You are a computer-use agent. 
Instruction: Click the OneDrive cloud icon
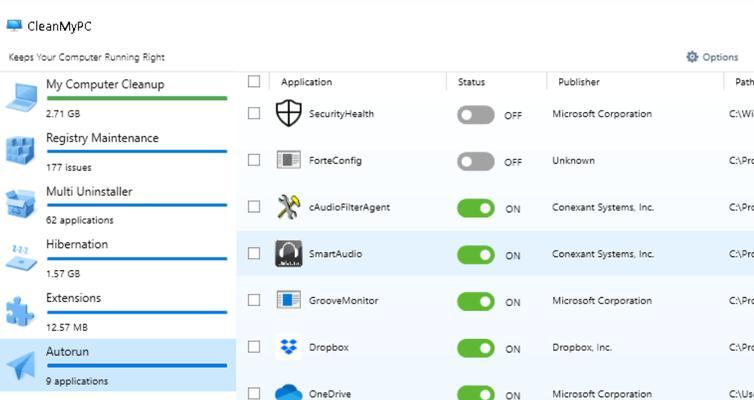[x=289, y=392]
